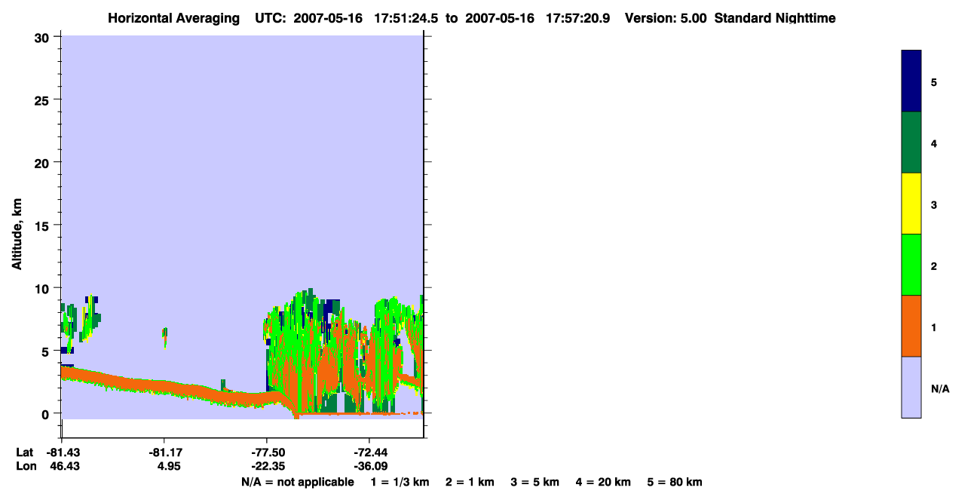Click the lavender N/A legend swatch
Viewport: 980px width, 503px height.
(x=911, y=387)
